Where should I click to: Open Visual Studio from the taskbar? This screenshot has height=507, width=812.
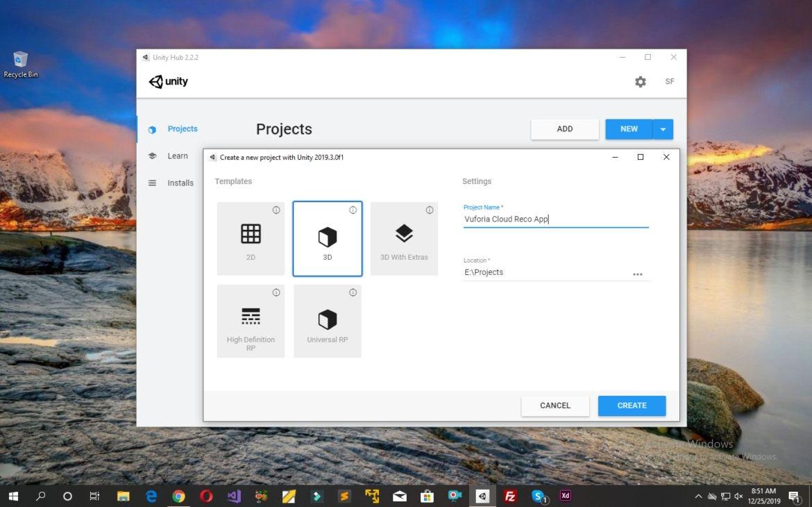(234, 496)
